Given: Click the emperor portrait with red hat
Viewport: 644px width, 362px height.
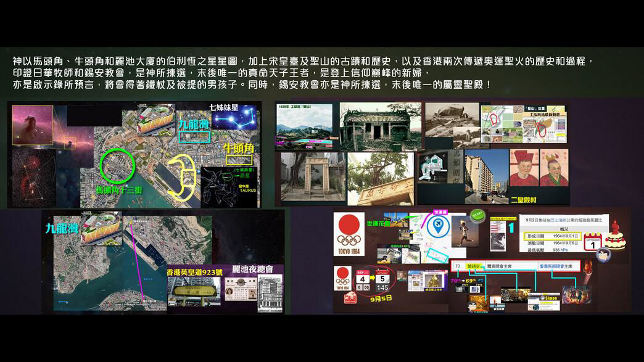Looking at the screenshot, I should 524,168.
